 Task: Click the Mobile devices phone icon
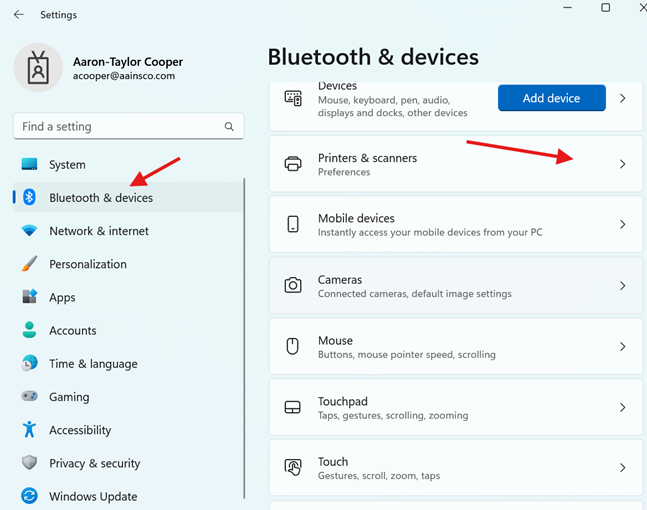point(293,225)
